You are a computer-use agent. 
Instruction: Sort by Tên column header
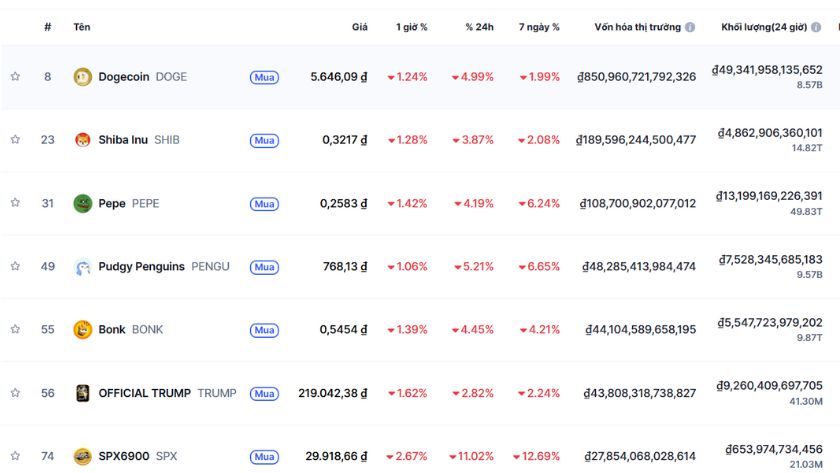click(82, 27)
